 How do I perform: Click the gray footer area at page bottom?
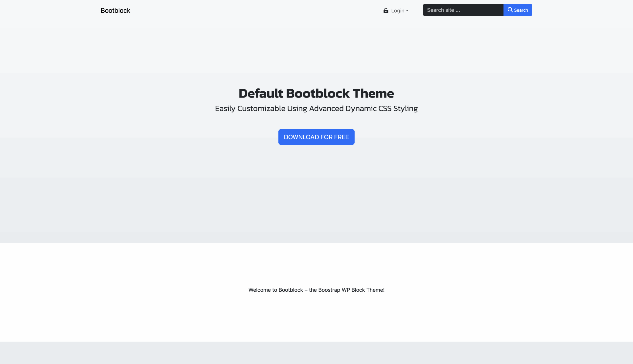tap(316, 353)
